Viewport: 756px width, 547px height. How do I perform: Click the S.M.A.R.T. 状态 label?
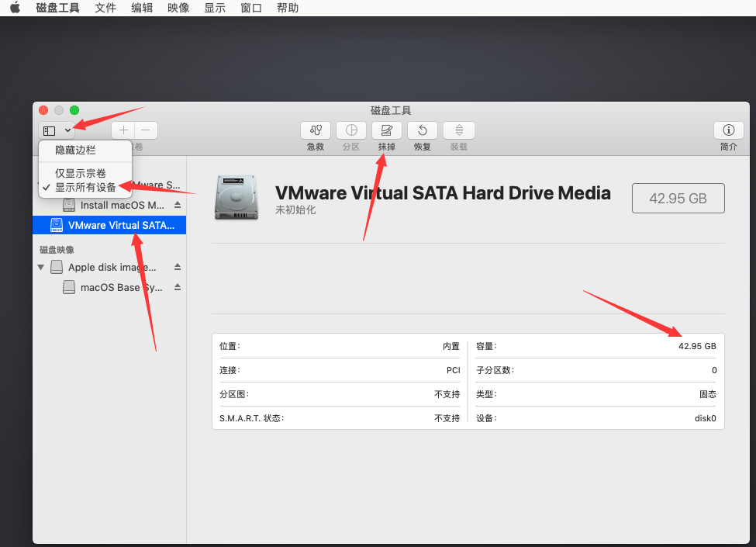(252, 418)
